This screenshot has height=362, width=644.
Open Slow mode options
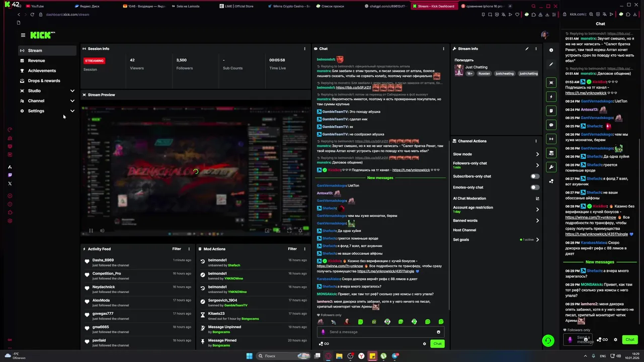[496, 154]
